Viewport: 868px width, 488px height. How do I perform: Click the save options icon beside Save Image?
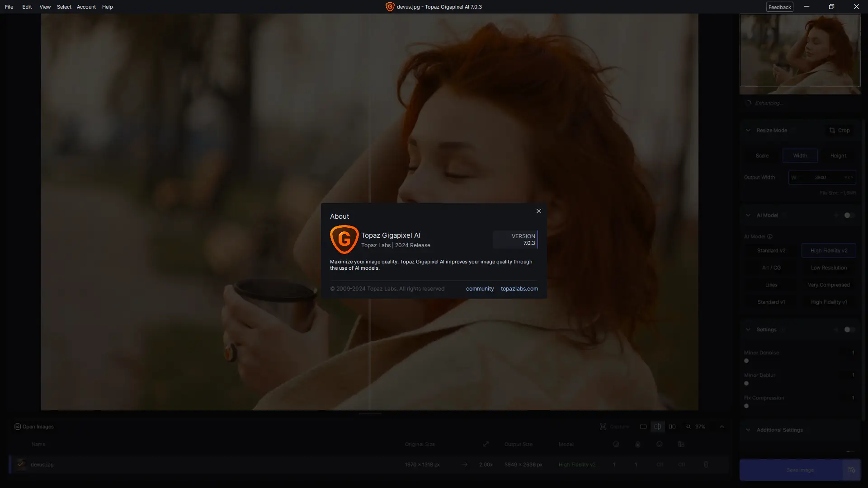(x=851, y=470)
